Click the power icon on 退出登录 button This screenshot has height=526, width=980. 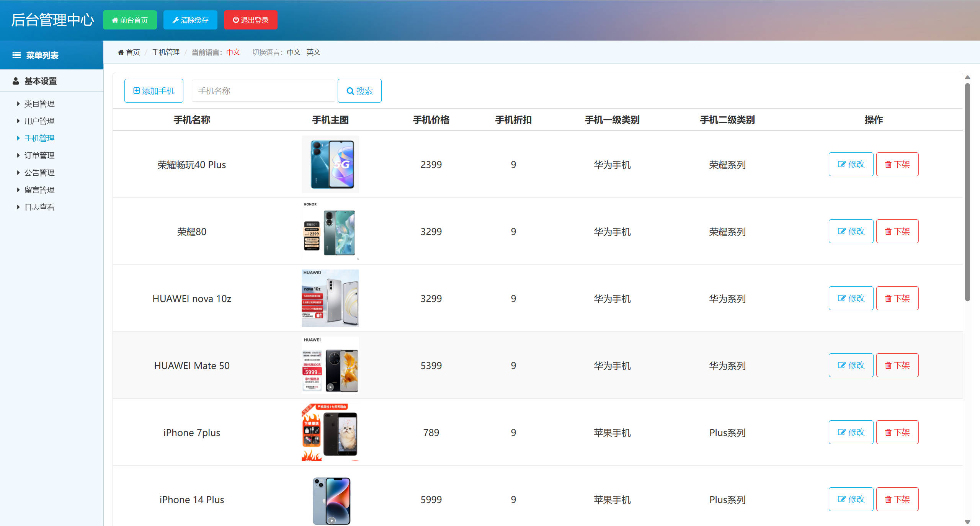(x=236, y=20)
